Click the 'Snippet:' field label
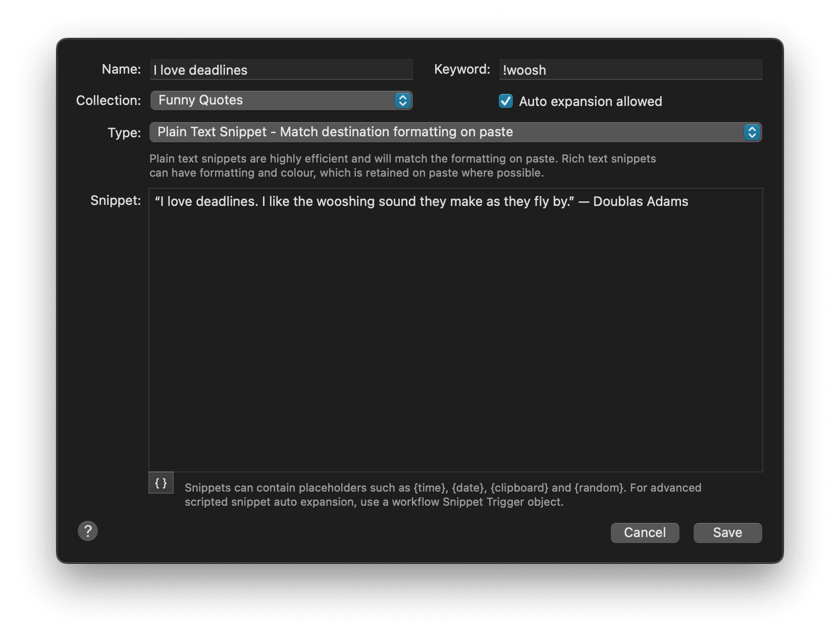The width and height of the screenshot is (840, 638). click(116, 200)
